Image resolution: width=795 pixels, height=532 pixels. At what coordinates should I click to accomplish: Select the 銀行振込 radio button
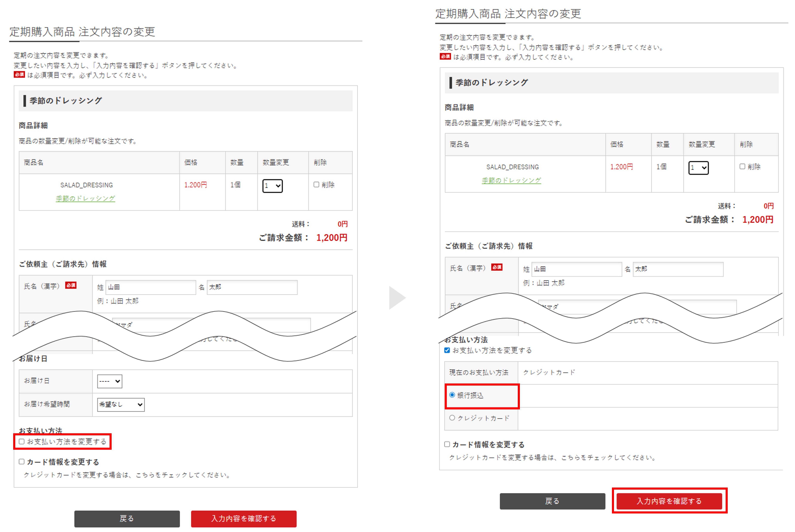[x=452, y=395]
